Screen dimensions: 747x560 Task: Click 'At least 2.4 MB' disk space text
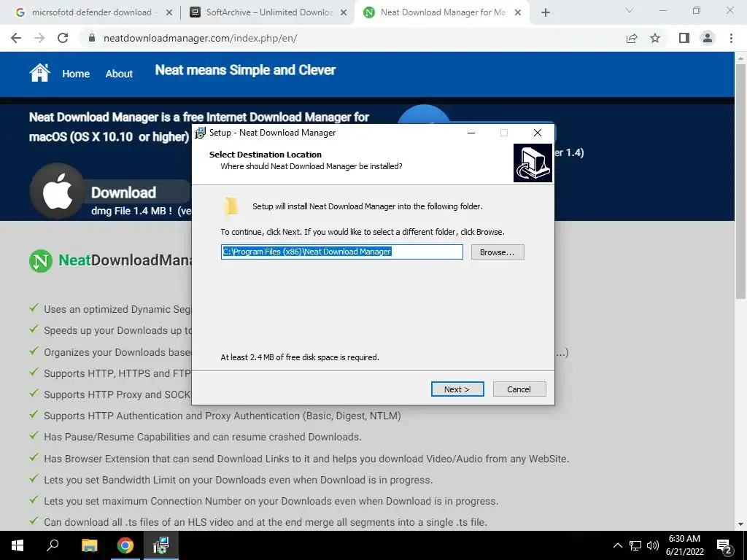click(x=300, y=357)
